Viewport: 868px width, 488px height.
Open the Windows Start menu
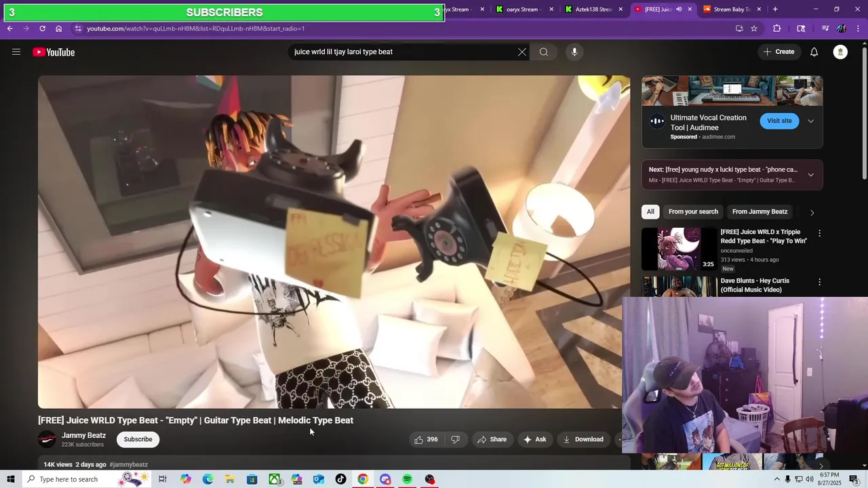click(11, 479)
